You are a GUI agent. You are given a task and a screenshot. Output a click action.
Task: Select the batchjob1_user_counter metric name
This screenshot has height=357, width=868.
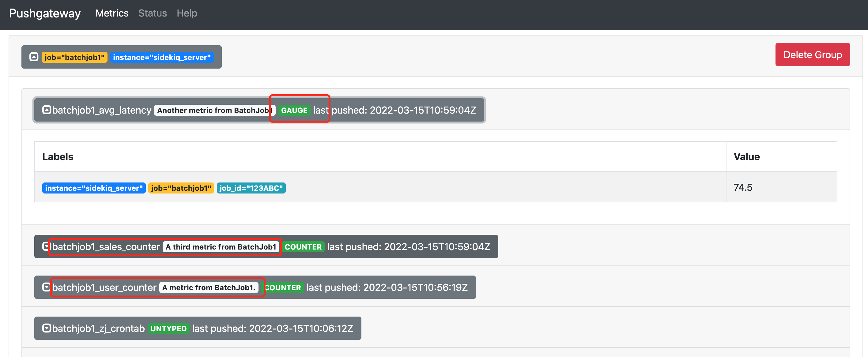104,287
